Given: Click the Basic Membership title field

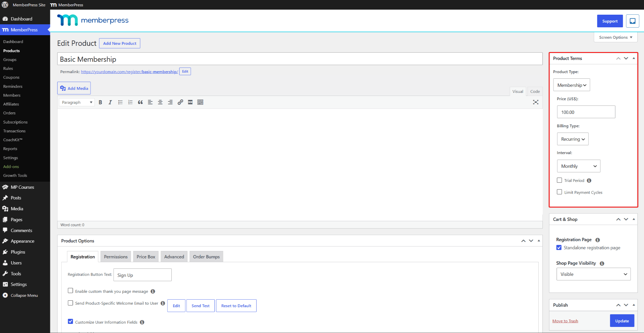Looking at the screenshot, I should (x=300, y=59).
